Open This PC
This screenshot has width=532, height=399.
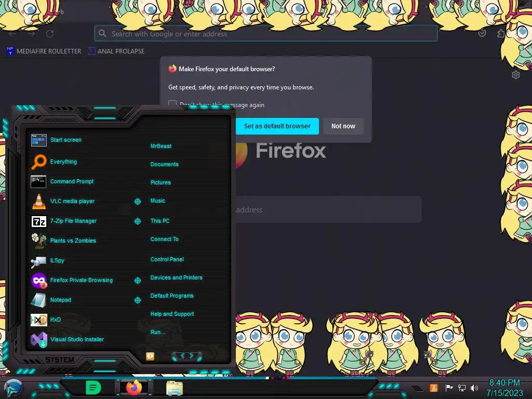pos(160,221)
